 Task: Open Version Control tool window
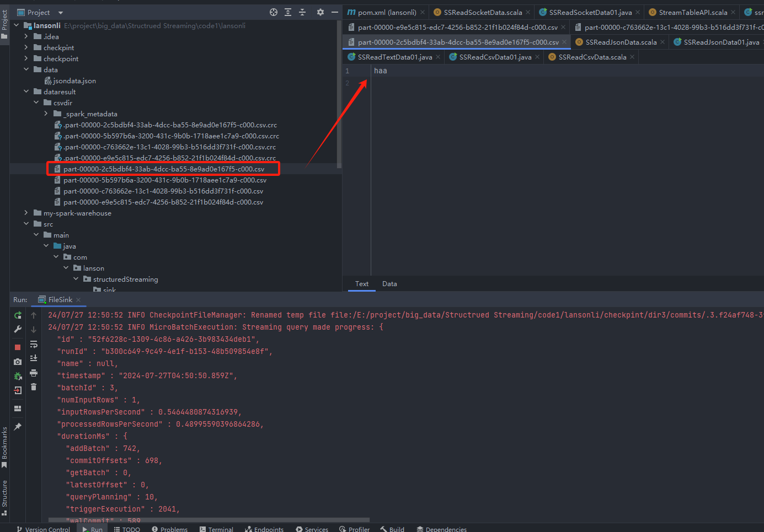(x=43, y=528)
